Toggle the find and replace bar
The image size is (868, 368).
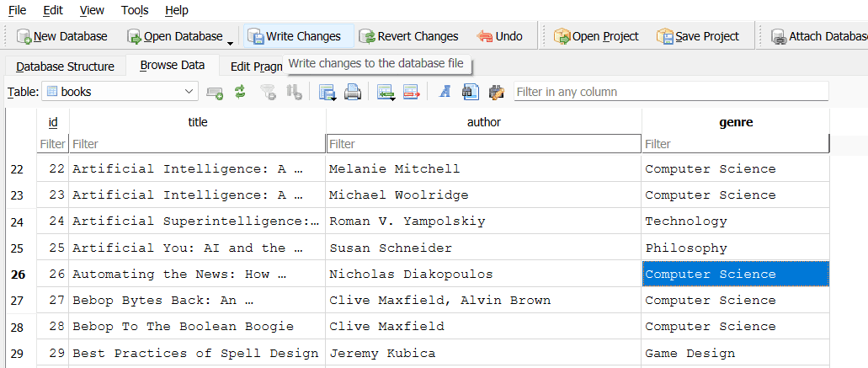coord(496,92)
